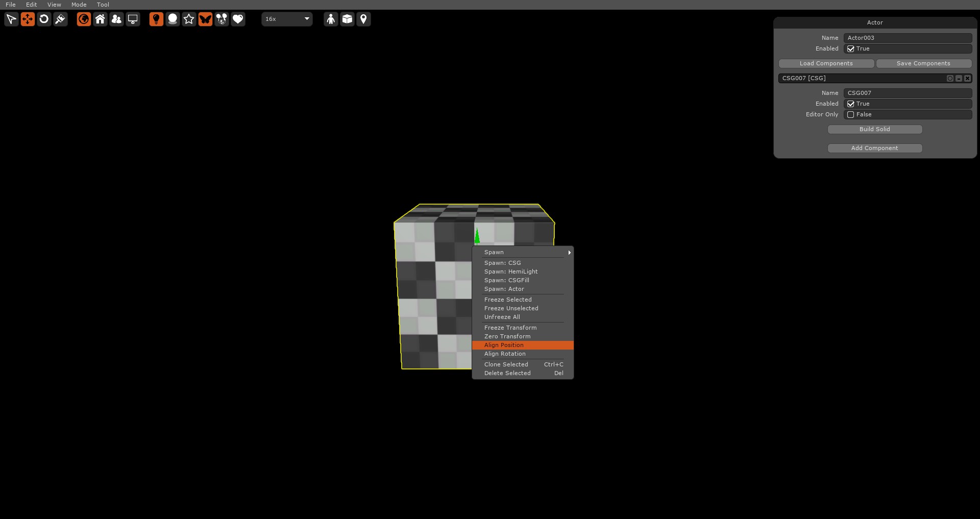The image size is (980, 519).
Task: Select Zero Transform menu entry
Action: (x=523, y=337)
